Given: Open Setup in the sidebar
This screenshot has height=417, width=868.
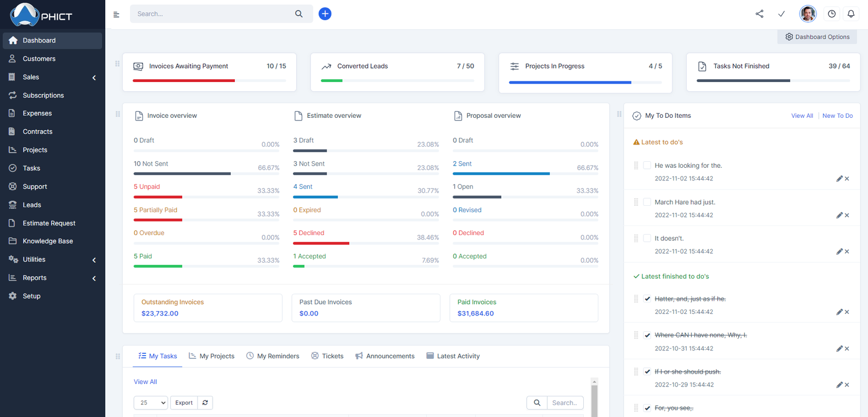Looking at the screenshot, I should click(52, 296).
